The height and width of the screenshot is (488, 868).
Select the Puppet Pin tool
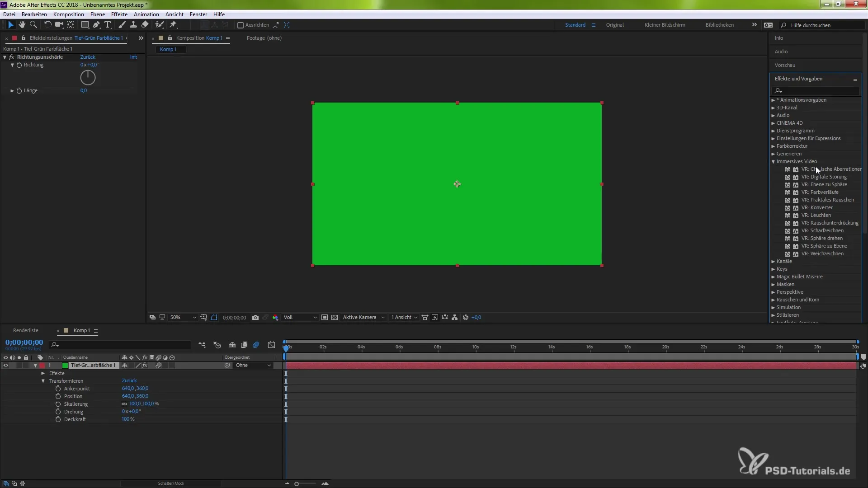click(173, 25)
